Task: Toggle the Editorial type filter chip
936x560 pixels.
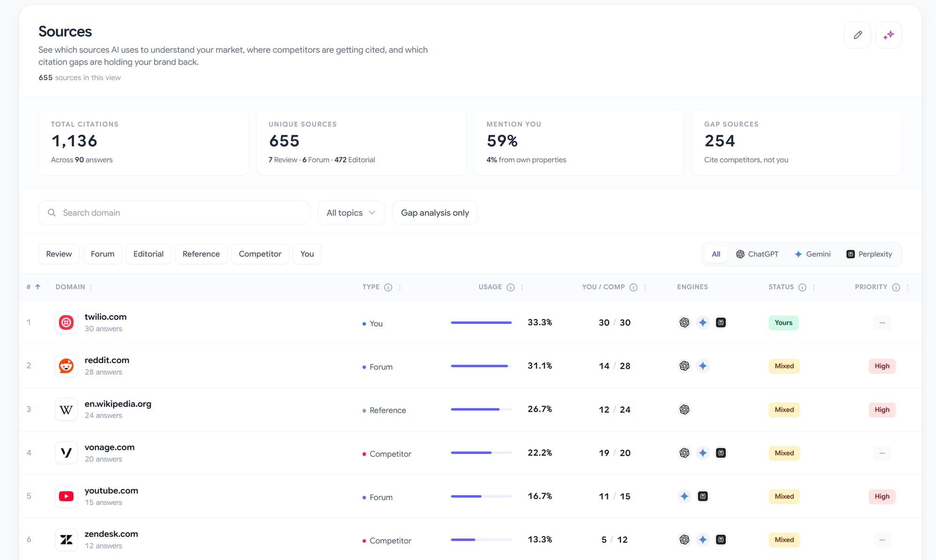Action: tap(148, 254)
